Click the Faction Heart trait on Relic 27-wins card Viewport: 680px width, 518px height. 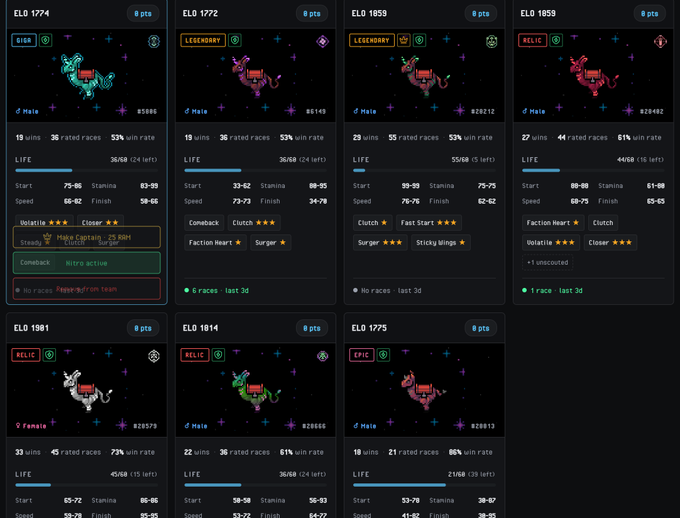(x=553, y=223)
